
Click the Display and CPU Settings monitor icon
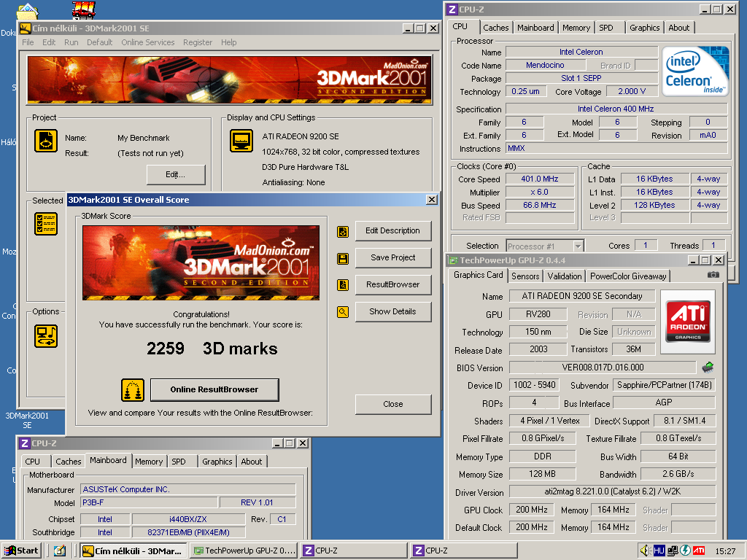click(x=241, y=141)
